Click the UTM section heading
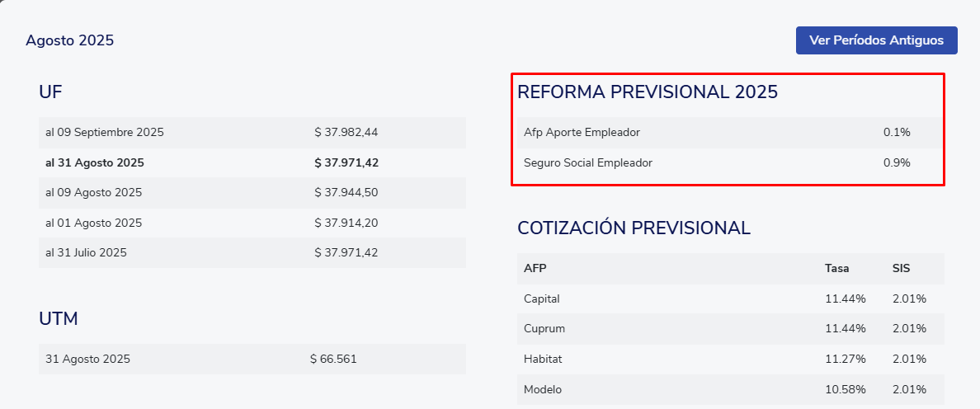The image size is (980, 409). pos(58,318)
